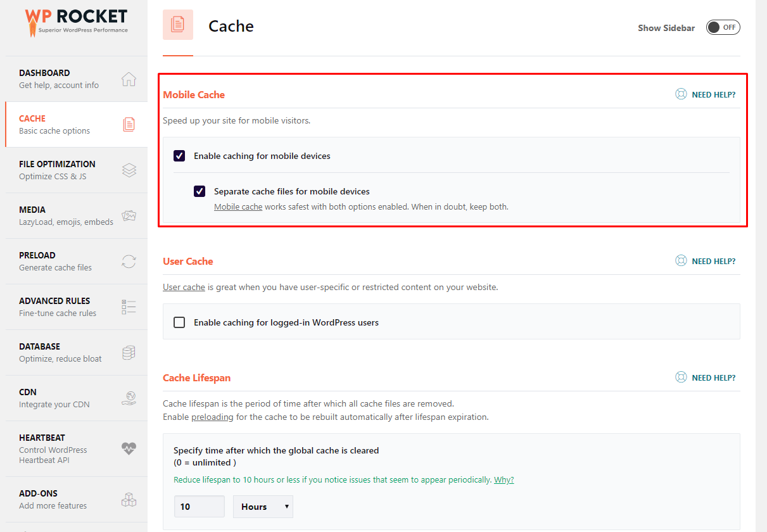Viewport: 767px width, 532px height.
Task: Toggle the Show Sidebar switch
Action: pyautogui.click(x=723, y=27)
